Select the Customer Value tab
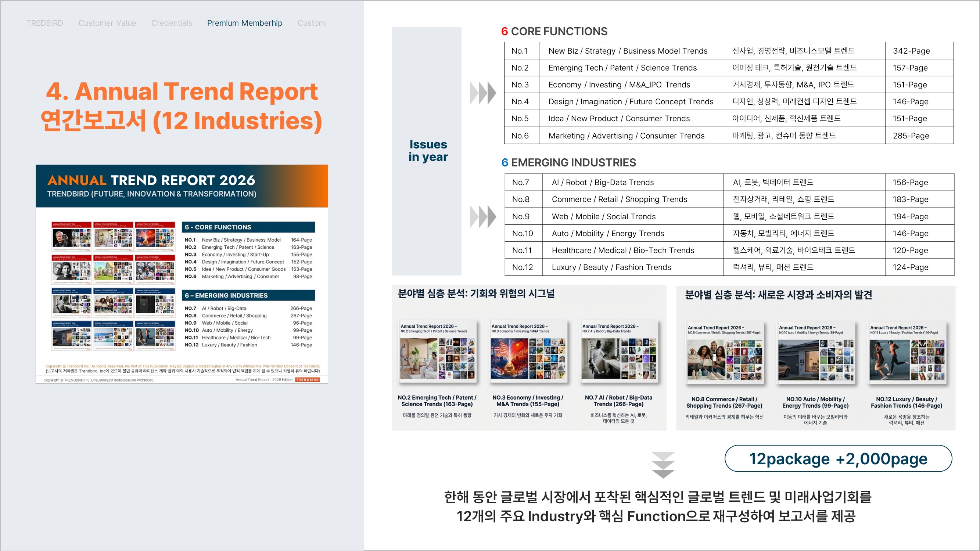The image size is (980, 551). 107,23
